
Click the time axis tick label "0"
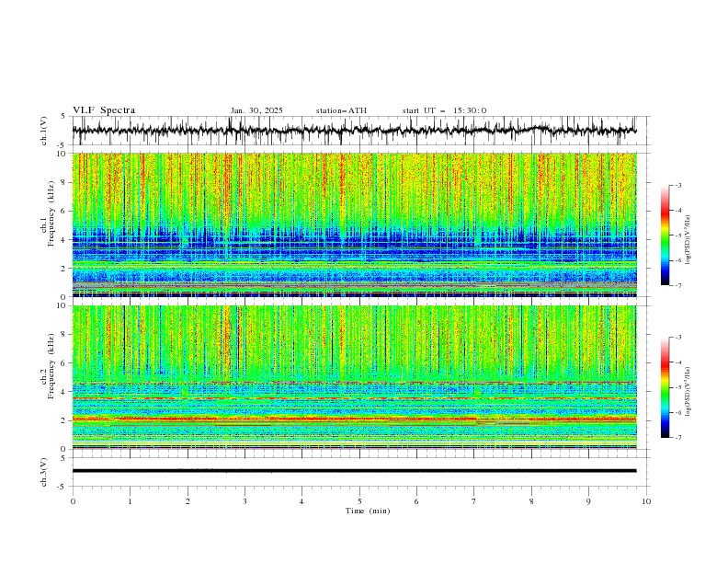point(73,501)
